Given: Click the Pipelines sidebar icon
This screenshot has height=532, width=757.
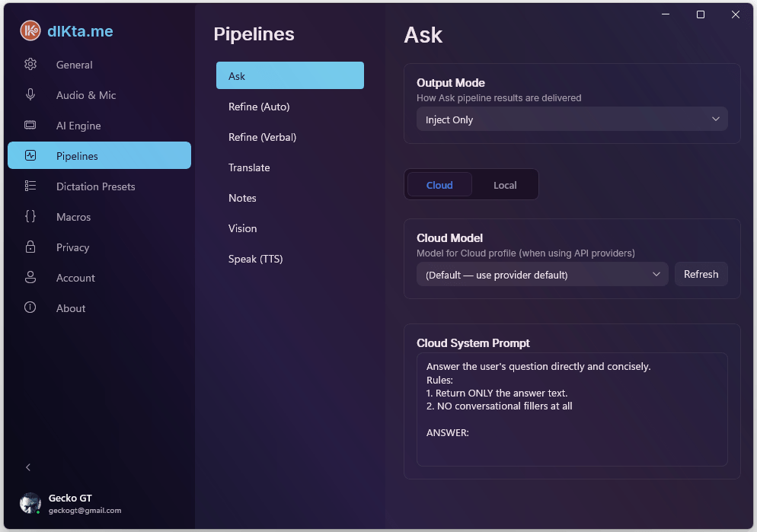Looking at the screenshot, I should click(x=30, y=155).
